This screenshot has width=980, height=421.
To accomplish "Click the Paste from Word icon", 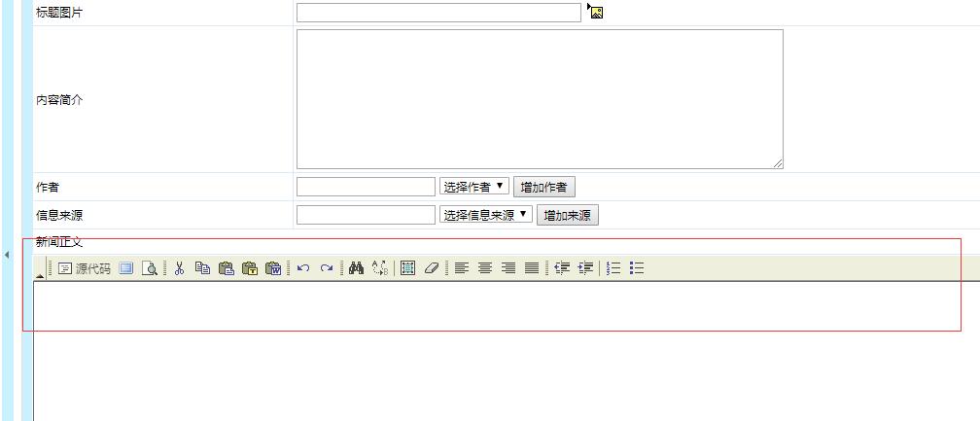I will pyautogui.click(x=273, y=268).
